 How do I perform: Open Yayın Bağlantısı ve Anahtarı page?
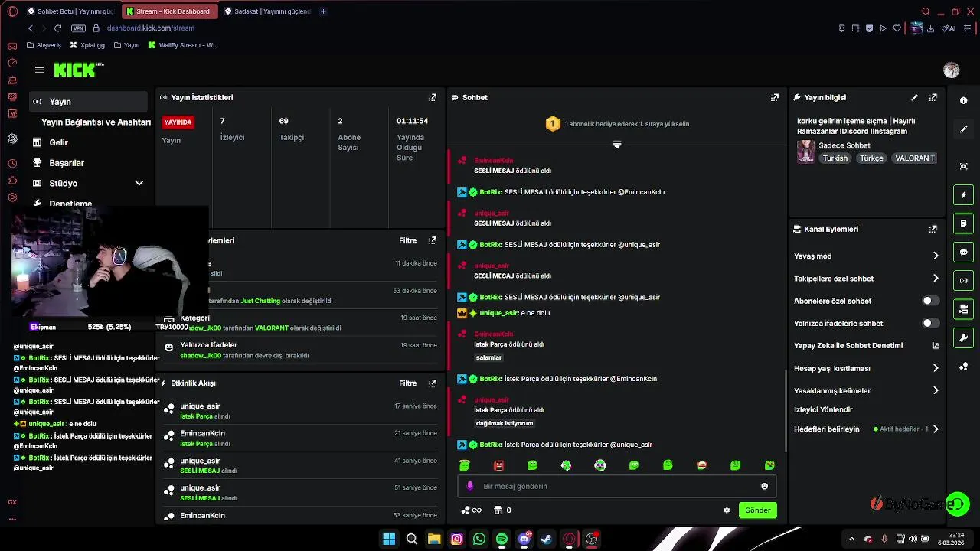click(x=96, y=122)
